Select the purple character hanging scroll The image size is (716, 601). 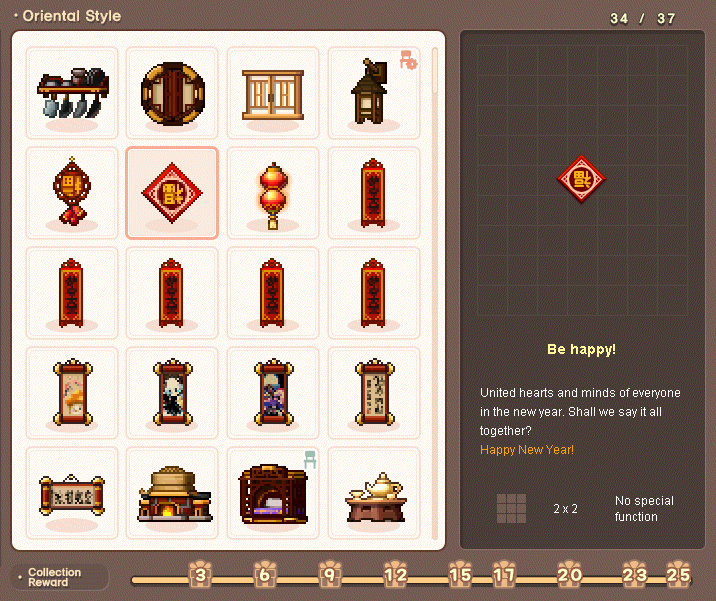[273, 392]
